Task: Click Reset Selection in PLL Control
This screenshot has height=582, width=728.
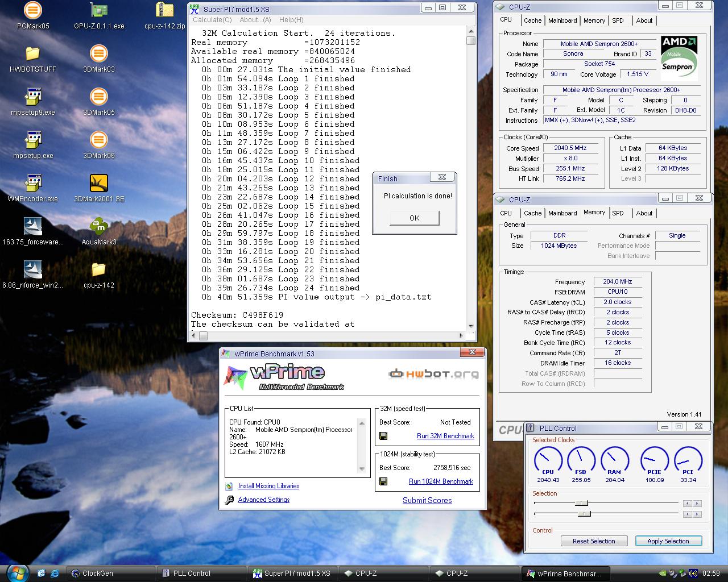Action: [594, 541]
